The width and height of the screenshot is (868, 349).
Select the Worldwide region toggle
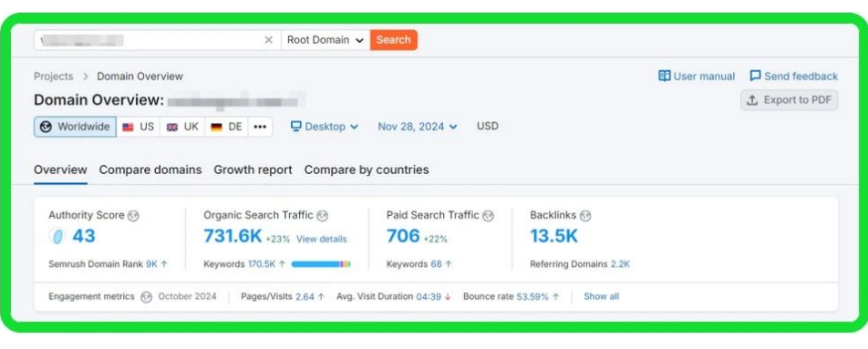click(76, 127)
